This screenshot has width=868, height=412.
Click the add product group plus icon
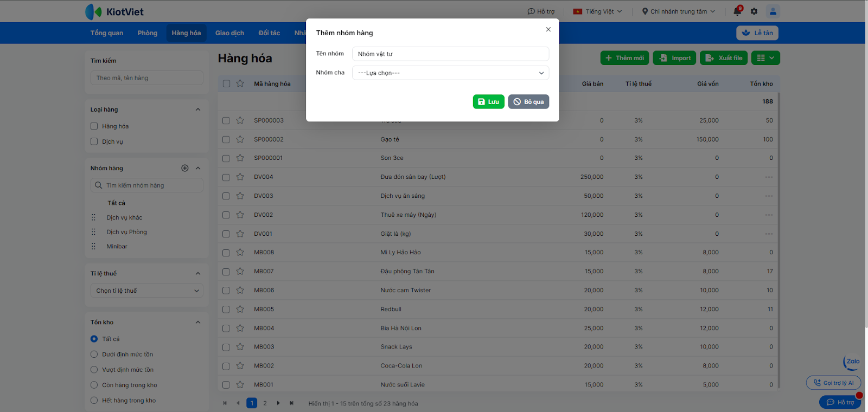pyautogui.click(x=185, y=168)
